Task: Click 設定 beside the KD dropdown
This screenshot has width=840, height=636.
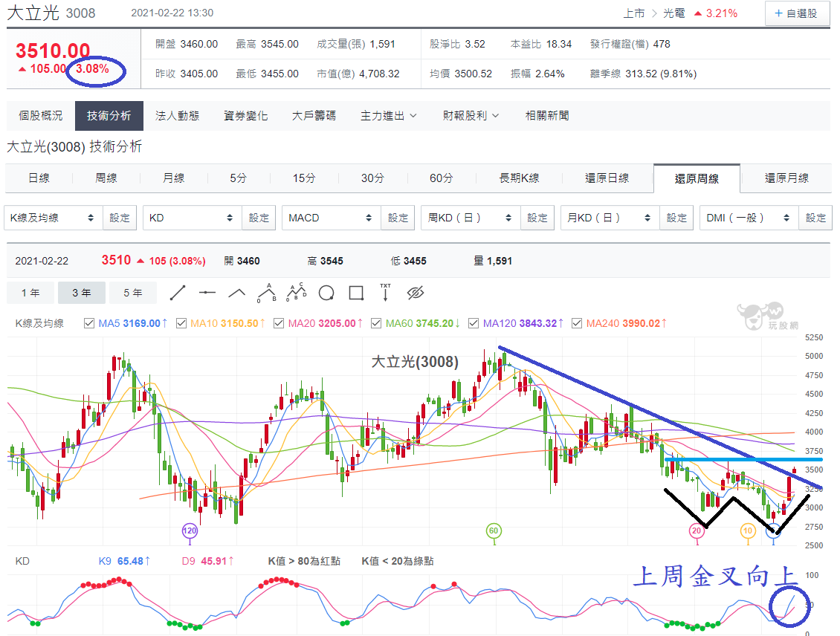Action: pos(259,218)
